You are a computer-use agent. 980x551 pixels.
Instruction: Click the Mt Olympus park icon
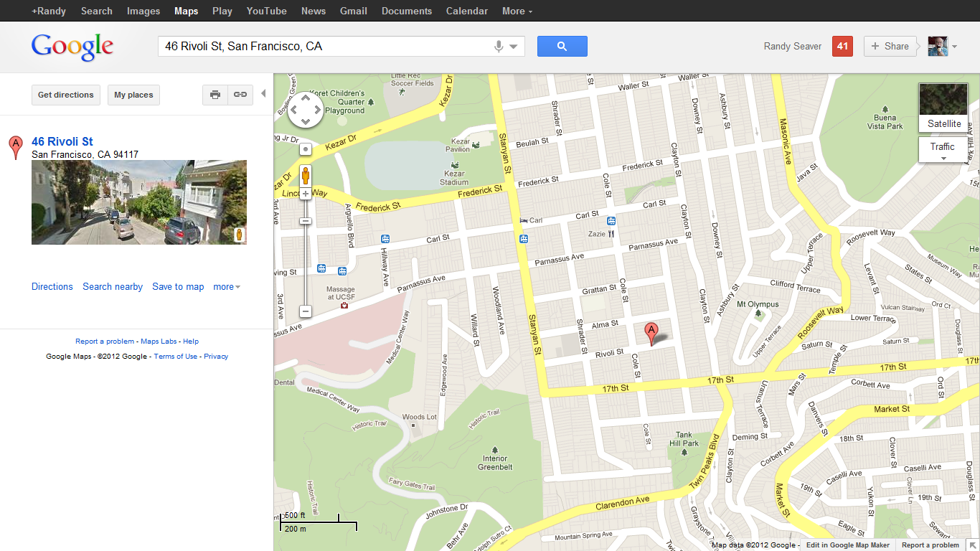click(758, 314)
